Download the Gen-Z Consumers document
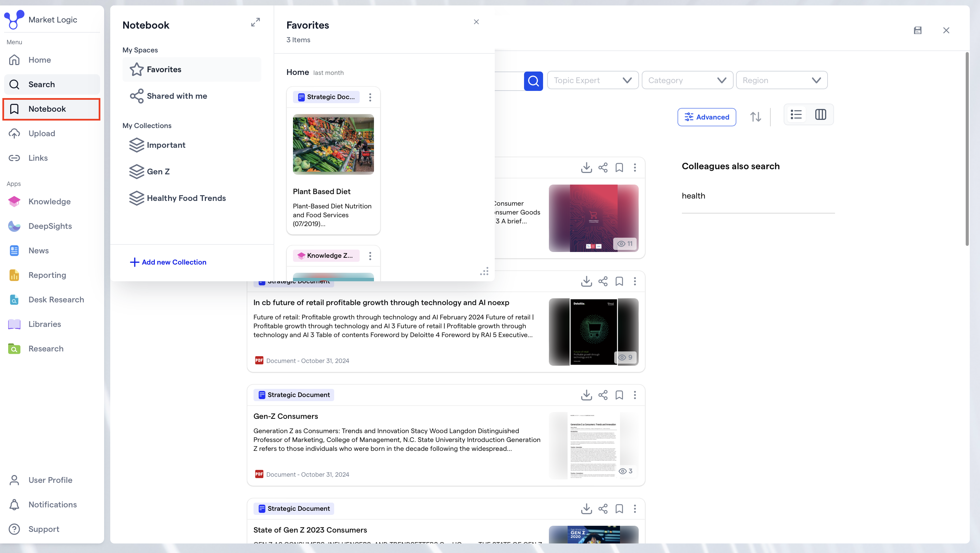Screen dimensions: 980x553 586,395
